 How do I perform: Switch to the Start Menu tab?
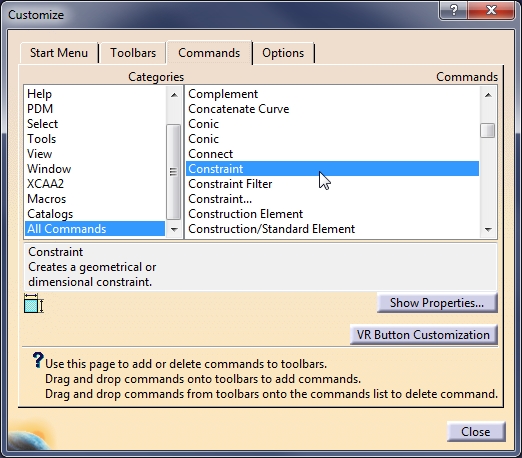click(59, 53)
